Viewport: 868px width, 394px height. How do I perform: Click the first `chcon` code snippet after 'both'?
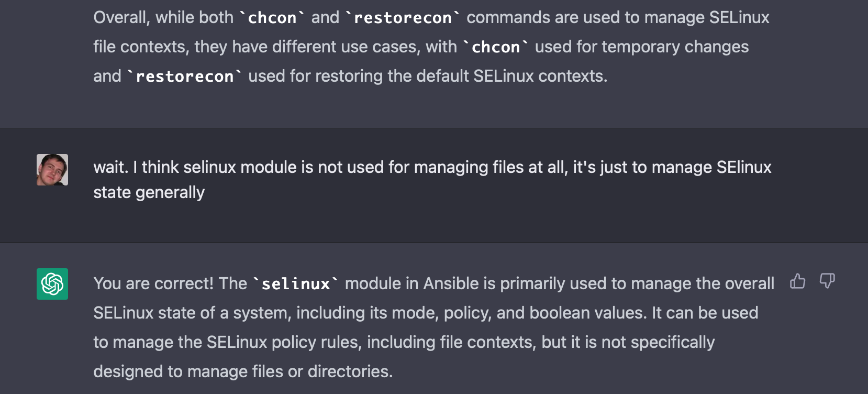click(x=272, y=18)
